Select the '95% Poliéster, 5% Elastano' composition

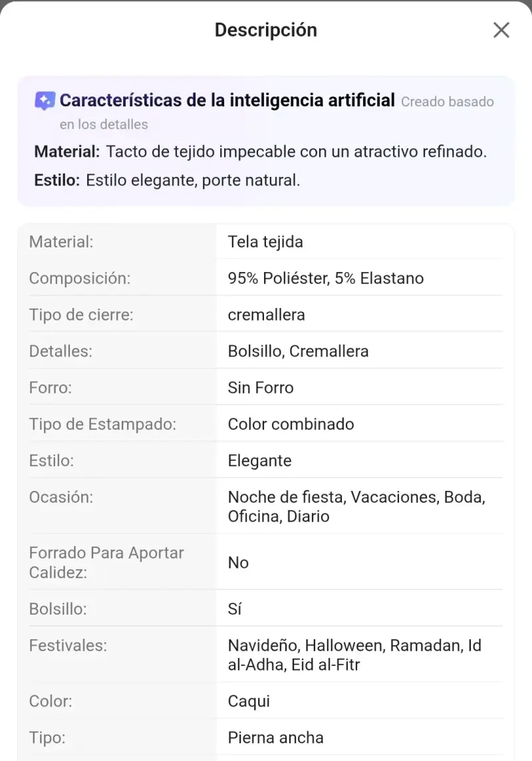[x=326, y=278]
